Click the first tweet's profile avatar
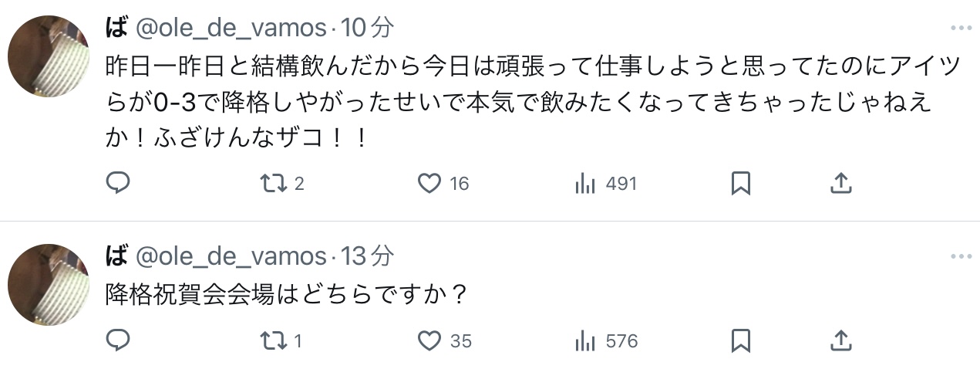 click(x=49, y=56)
